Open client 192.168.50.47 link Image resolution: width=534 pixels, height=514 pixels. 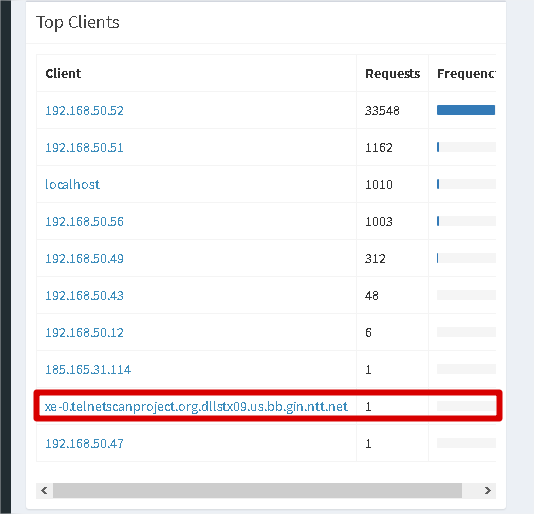[x=84, y=443]
